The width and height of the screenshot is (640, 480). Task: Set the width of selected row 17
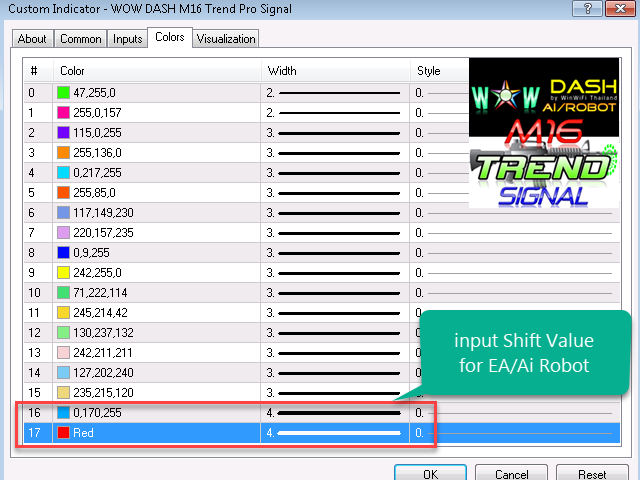pos(335,433)
